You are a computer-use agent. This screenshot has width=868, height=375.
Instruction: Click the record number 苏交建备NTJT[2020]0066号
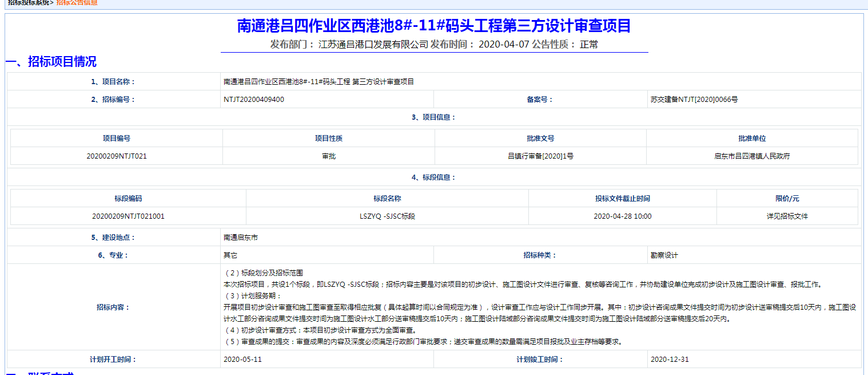(x=694, y=100)
